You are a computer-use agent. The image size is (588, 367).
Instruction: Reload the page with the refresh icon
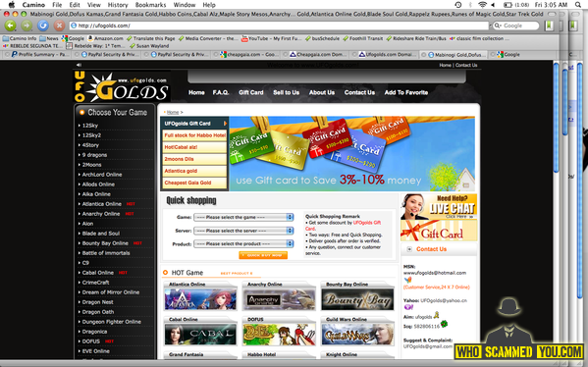43,26
